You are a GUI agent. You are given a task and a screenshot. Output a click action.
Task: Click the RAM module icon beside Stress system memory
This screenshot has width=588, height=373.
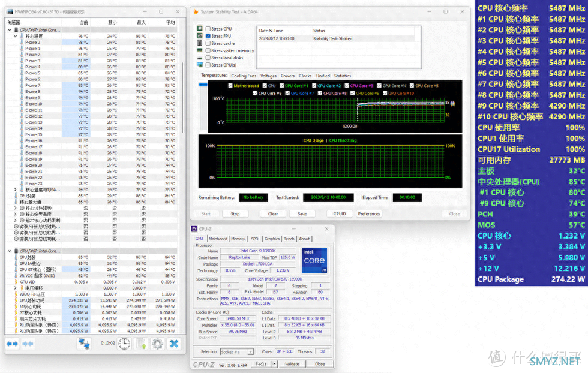pyautogui.click(x=200, y=50)
